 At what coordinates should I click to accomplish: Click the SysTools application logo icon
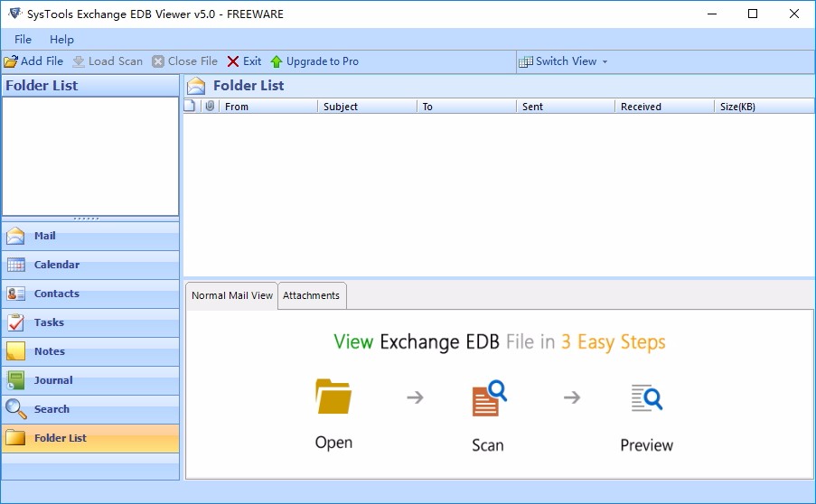pos(14,14)
